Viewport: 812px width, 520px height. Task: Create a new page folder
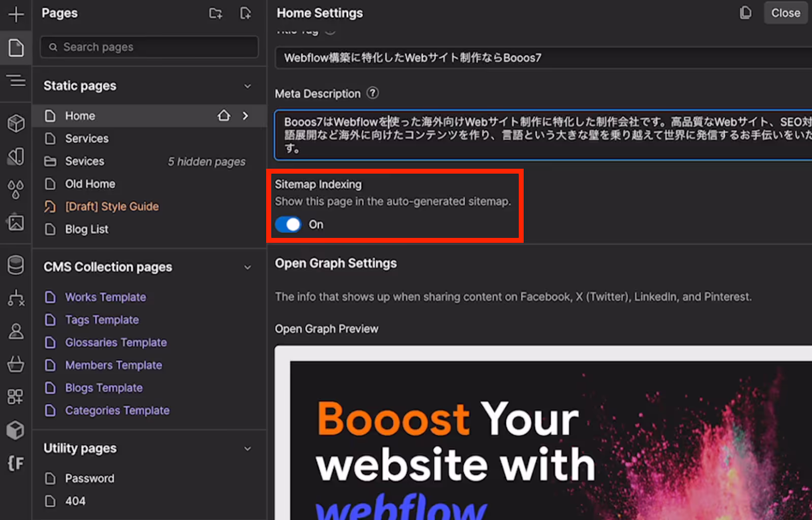click(x=216, y=13)
